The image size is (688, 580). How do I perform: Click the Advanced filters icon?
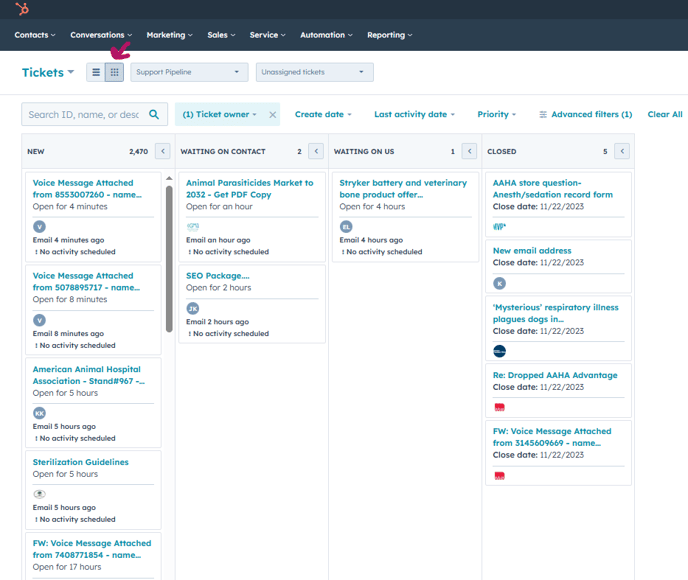pos(543,115)
